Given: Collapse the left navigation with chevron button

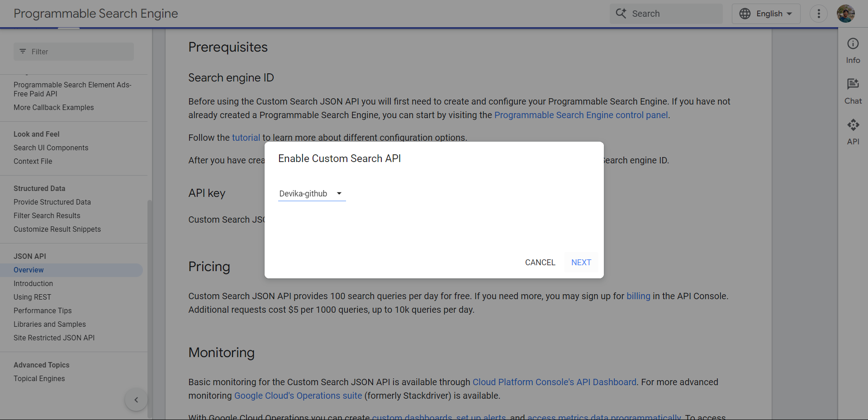Looking at the screenshot, I should tap(136, 400).
